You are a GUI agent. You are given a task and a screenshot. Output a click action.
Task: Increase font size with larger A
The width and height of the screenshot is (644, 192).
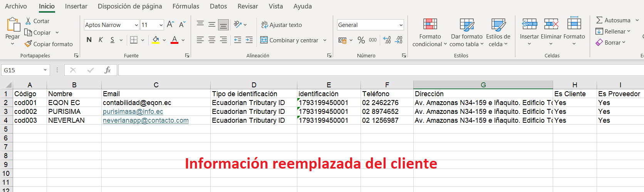click(171, 25)
